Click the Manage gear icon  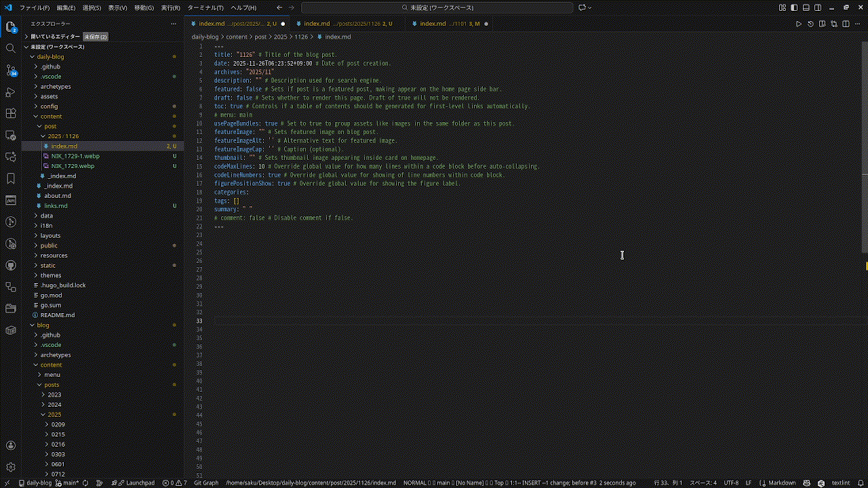[x=11, y=467]
